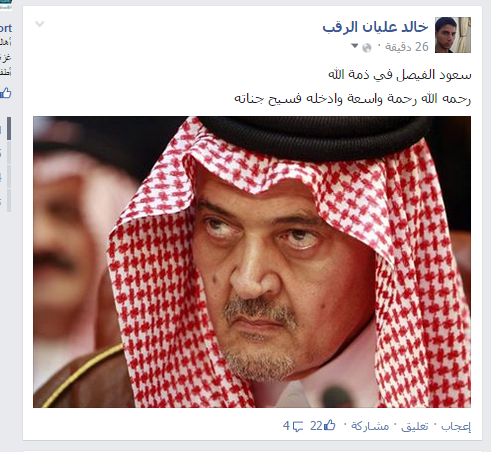View the posted photo of man in red headdress
Screen dimensions: 491x452
252,262
